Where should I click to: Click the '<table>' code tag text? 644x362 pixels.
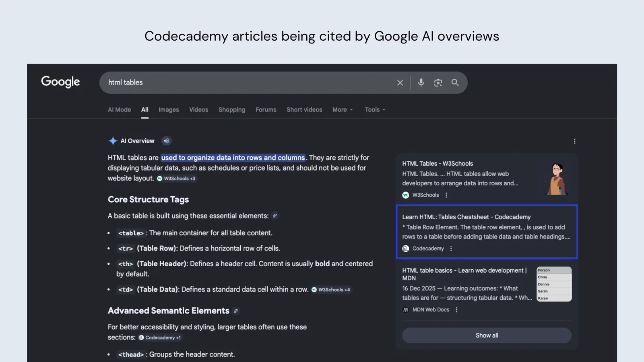point(131,233)
